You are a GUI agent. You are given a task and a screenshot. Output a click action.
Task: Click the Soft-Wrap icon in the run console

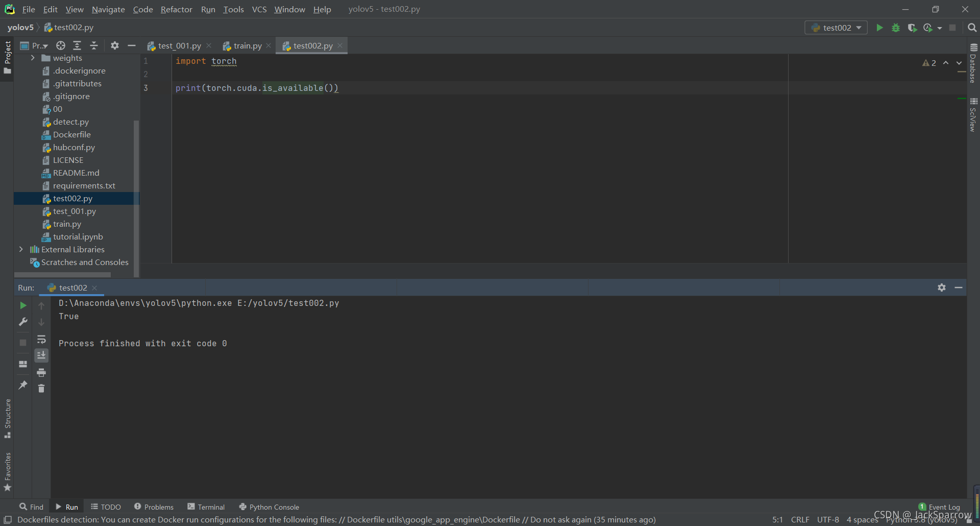click(41, 340)
